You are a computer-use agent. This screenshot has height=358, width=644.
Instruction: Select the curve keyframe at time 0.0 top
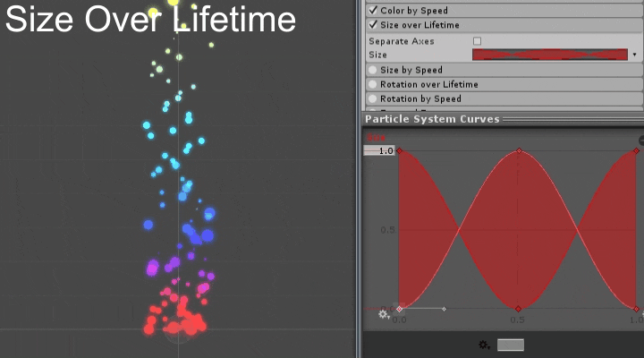tap(399, 151)
